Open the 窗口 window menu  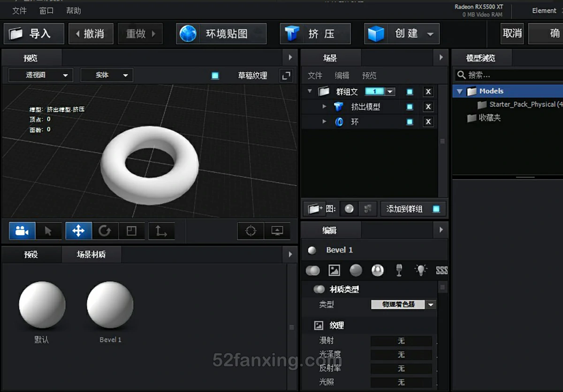[46, 10]
